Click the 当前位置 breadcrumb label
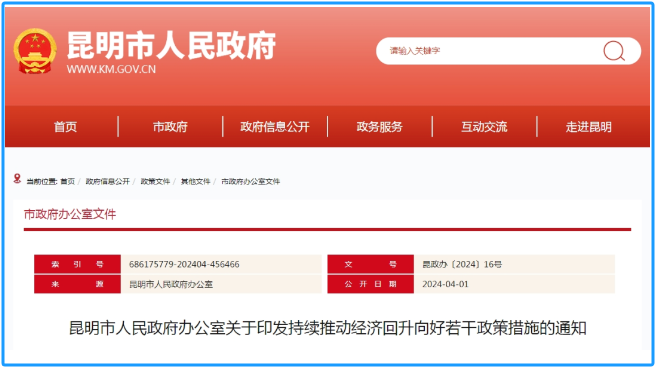 click(x=41, y=181)
